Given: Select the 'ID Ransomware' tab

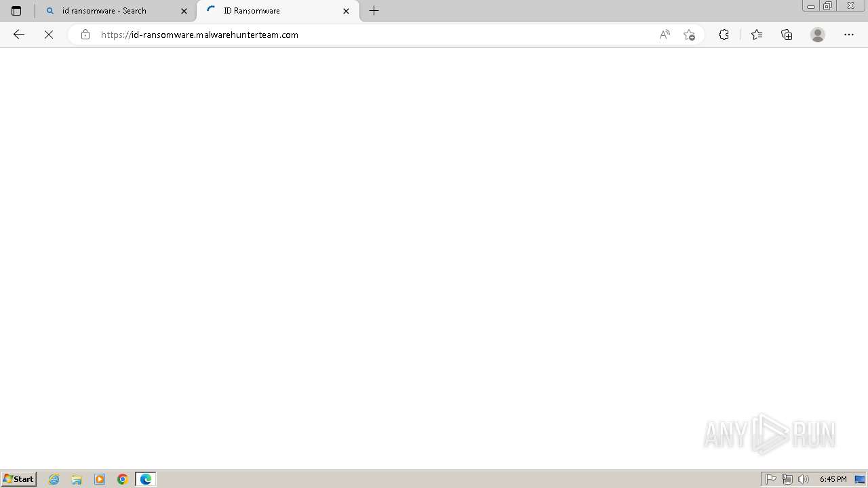Looking at the screenshot, I should [278, 11].
